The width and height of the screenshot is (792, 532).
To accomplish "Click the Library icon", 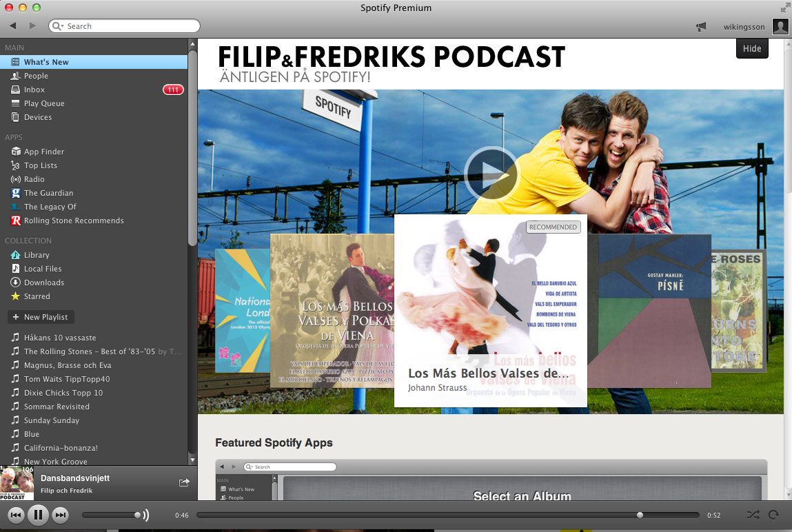I will pos(16,255).
